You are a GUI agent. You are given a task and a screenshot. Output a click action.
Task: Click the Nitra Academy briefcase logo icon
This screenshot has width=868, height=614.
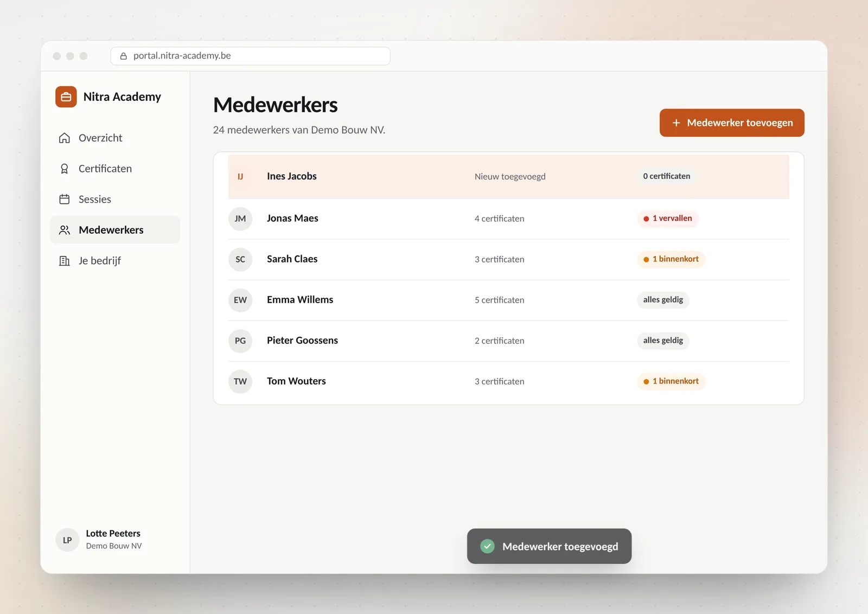pos(66,97)
